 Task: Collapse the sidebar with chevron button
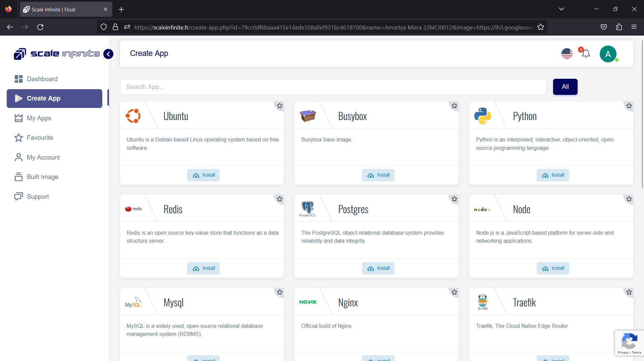(x=108, y=54)
